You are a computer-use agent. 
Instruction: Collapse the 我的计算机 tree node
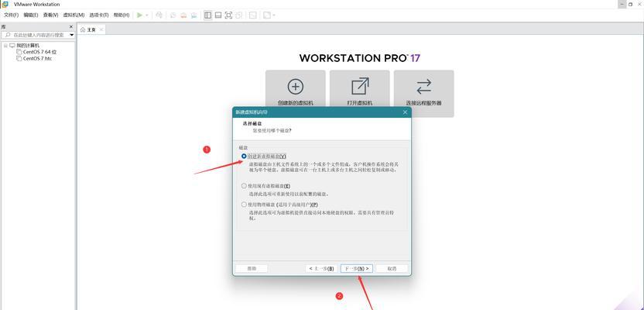(5, 46)
